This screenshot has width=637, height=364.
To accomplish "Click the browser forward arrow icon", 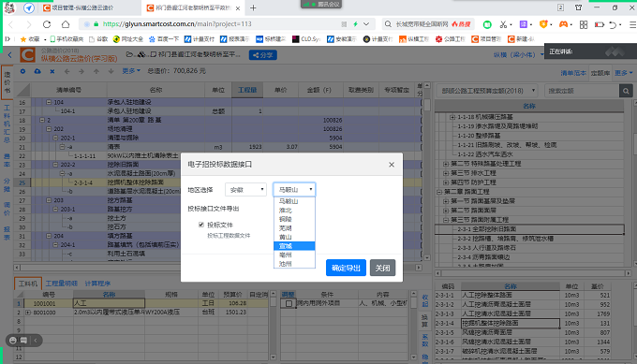I will (28, 24).
